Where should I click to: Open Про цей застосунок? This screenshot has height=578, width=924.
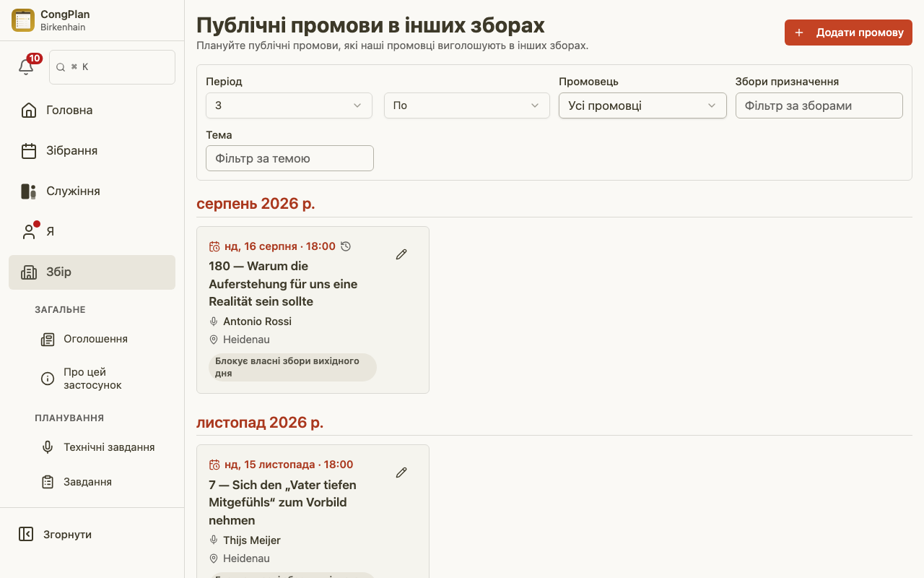[x=104, y=379]
